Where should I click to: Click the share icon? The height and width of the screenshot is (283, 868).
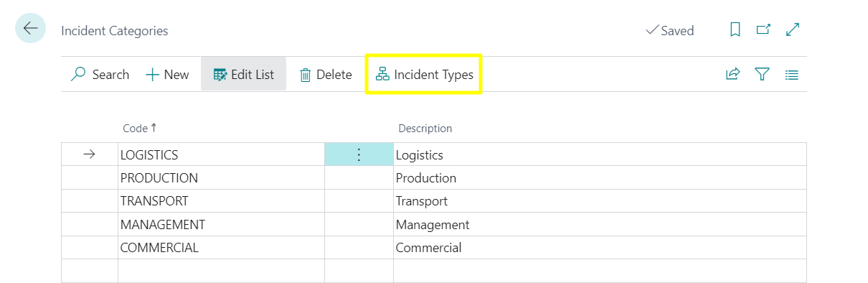[x=732, y=74]
